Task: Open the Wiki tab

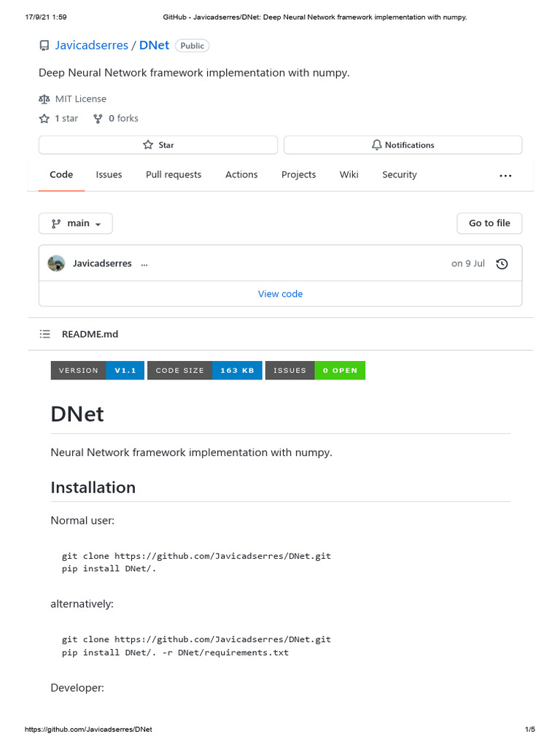Action: (349, 175)
